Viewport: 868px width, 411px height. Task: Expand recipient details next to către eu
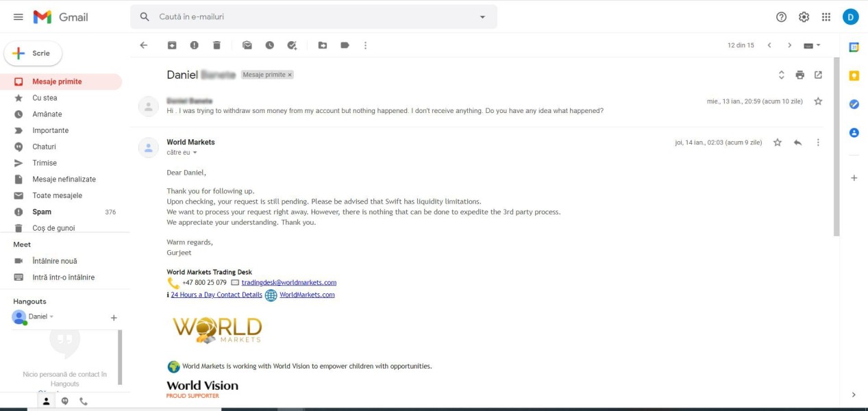(x=195, y=153)
